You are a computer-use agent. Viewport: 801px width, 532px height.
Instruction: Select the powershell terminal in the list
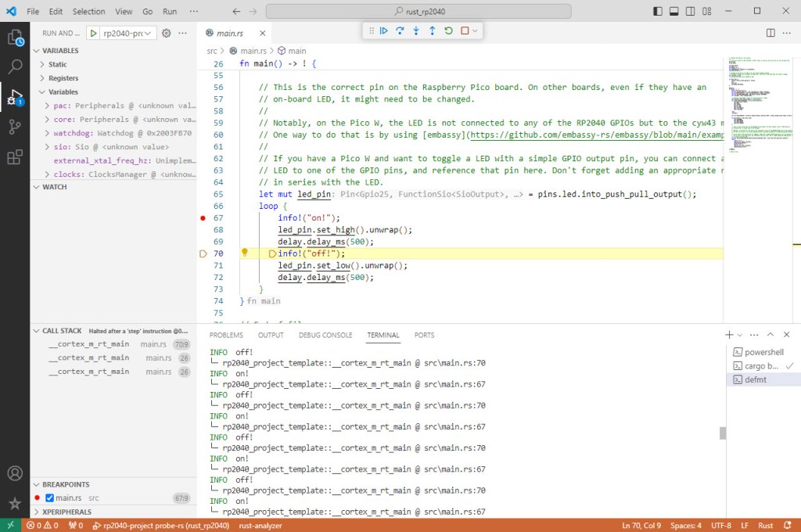click(763, 353)
